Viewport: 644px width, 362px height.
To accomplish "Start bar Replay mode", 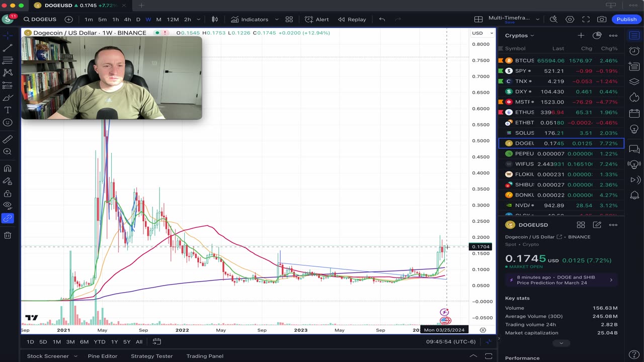I will [352, 20].
